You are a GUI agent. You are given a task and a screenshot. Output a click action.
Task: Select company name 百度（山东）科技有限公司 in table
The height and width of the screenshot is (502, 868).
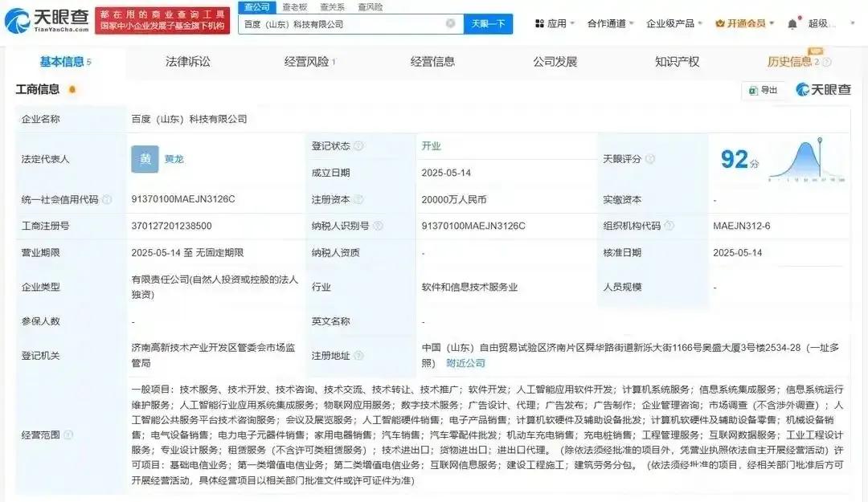pos(190,119)
